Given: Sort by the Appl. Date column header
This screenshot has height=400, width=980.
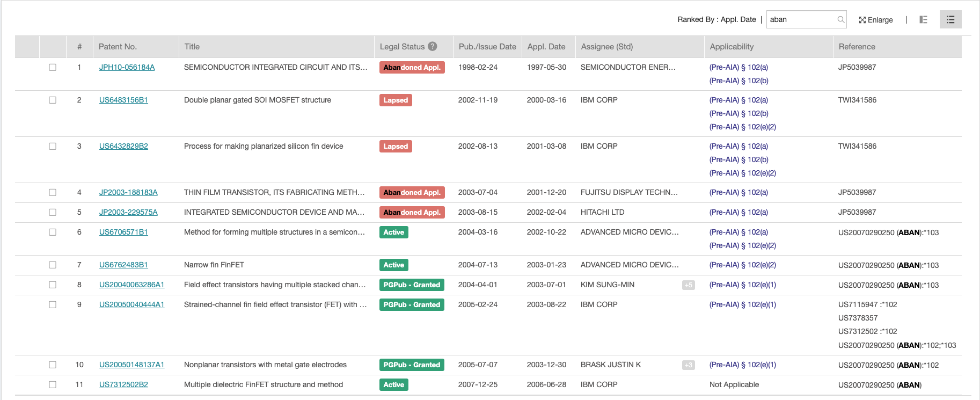Looking at the screenshot, I should (x=546, y=47).
